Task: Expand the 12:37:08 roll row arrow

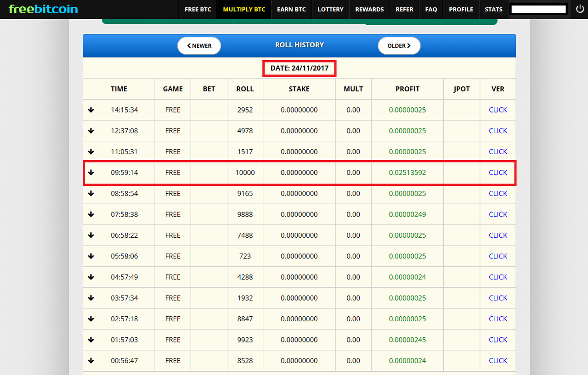Action: pos(91,131)
